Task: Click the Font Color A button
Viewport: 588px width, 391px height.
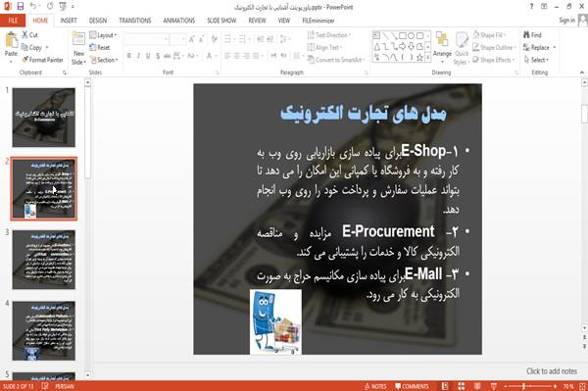Action: (x=209, y=56)
